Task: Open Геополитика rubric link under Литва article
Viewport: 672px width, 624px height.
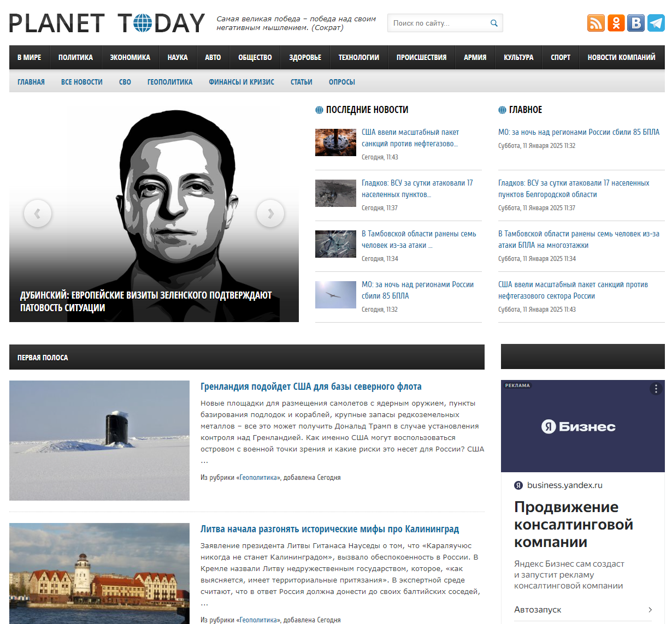Action: tap(259, 620)
